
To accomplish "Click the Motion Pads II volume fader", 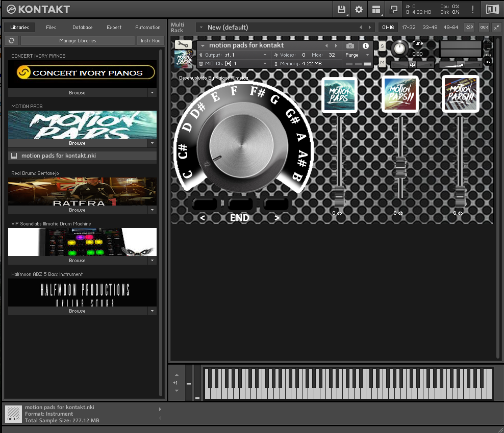I will pos(400,166).
